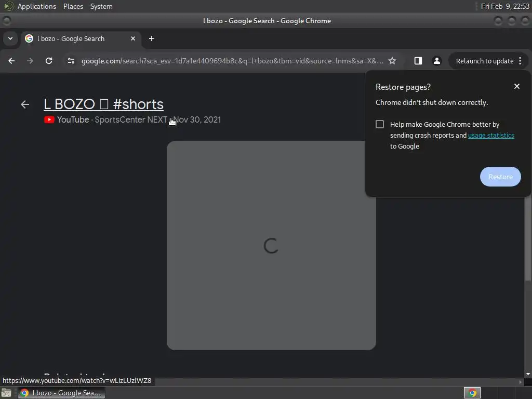Go back using Chrome's back arrow
The width and height of the screenshot is (532, 399).
(11, 61)
